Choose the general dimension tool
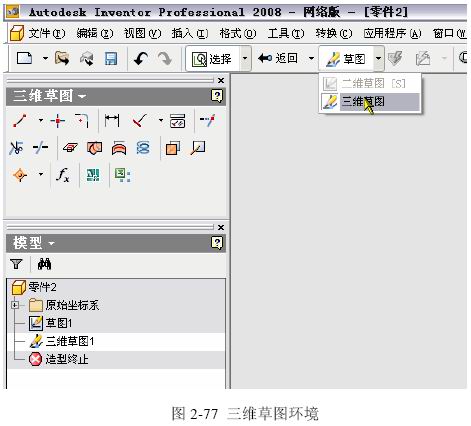The width and height of the screenshot is (471, 426). pyautogui.click(x=112, y=120)
